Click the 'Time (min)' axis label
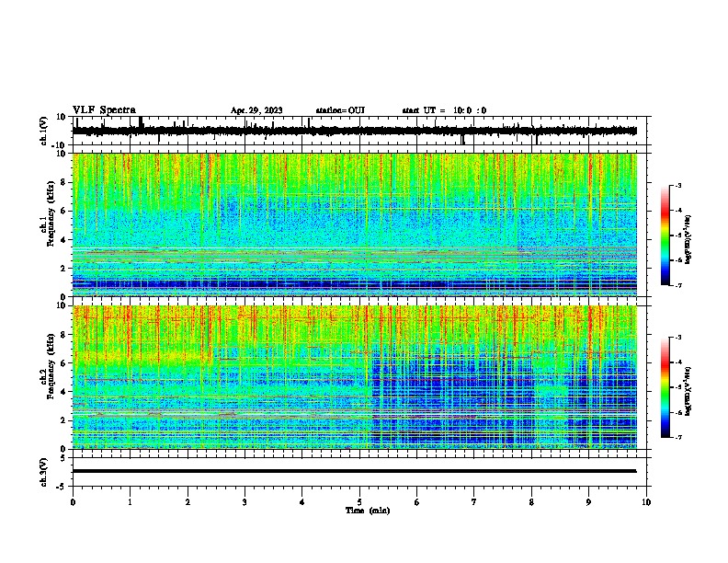This screenshot has height=563, width=728. (368, 511)
